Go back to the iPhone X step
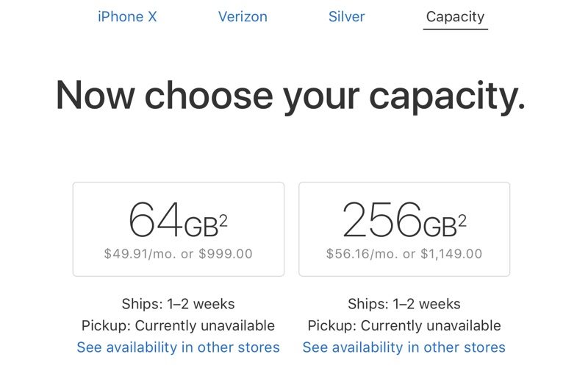The width and height of the screenshot is (588, 368). pyautogui.click(x=127, y=16)
